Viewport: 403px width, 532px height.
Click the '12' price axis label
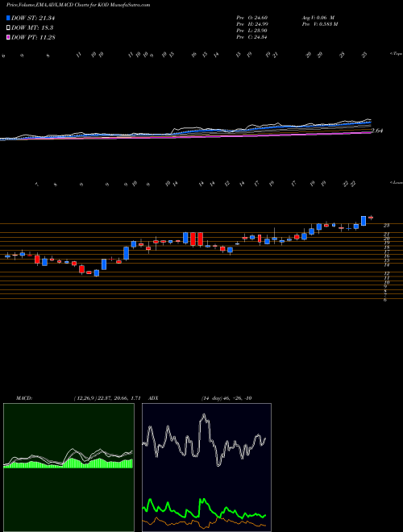(x=386, y=273)
